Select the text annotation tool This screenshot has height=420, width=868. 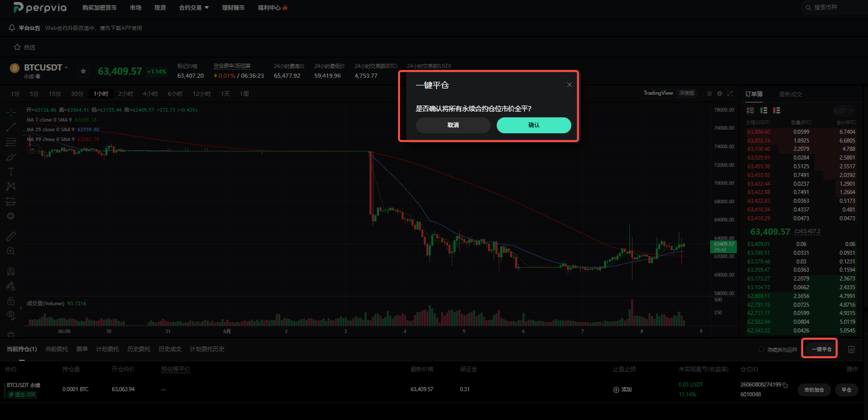tap(11, 171)
